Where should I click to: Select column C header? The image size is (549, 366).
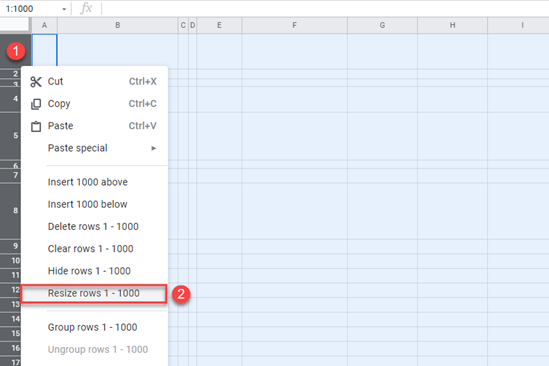183,25
